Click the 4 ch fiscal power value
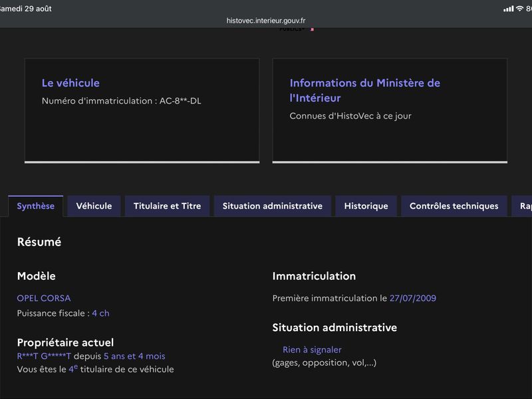Image resolution: width=532 pixels, height=399 pixels. (x=101, y=313)
